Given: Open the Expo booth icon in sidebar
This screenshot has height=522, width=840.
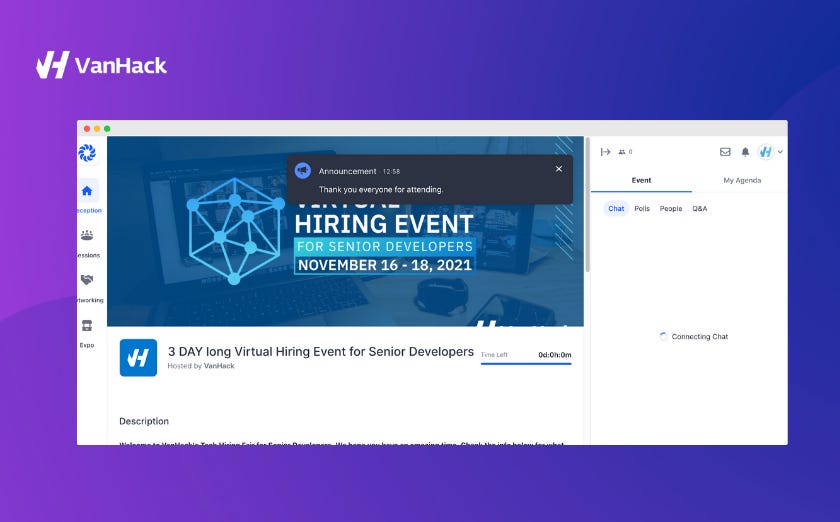Looking at the screenshot, I should coord(87,325).
